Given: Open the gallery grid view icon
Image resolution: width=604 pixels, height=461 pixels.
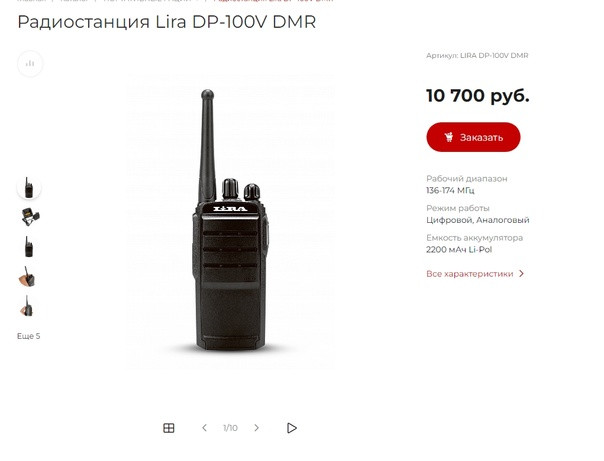Looking at the screenshot, I should (169, 428).
